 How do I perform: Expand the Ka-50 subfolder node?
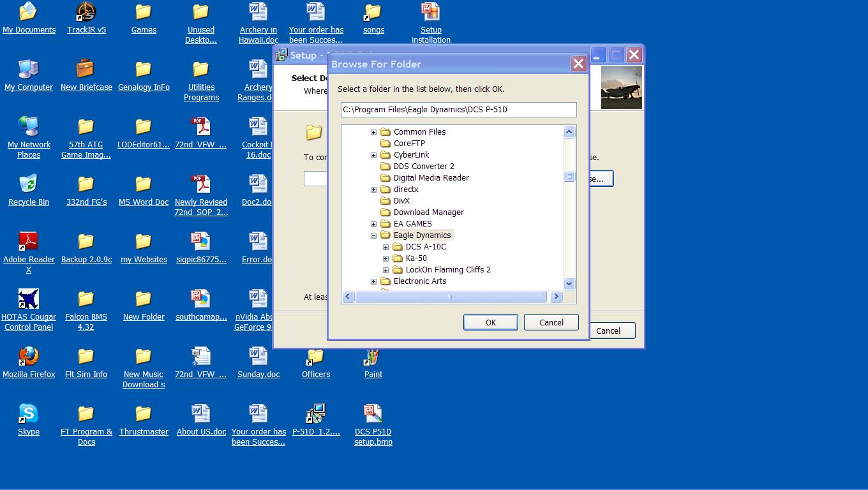(x=385, y=258)
